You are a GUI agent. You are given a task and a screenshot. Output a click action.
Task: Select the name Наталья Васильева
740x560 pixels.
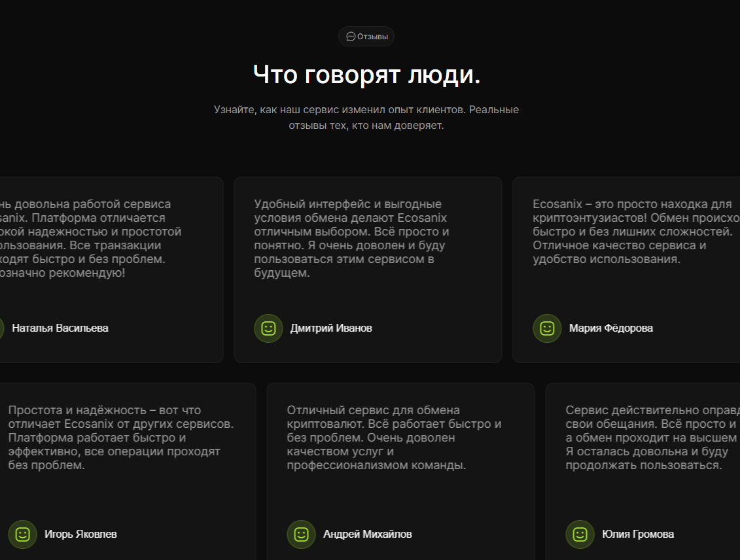[60, 328]
